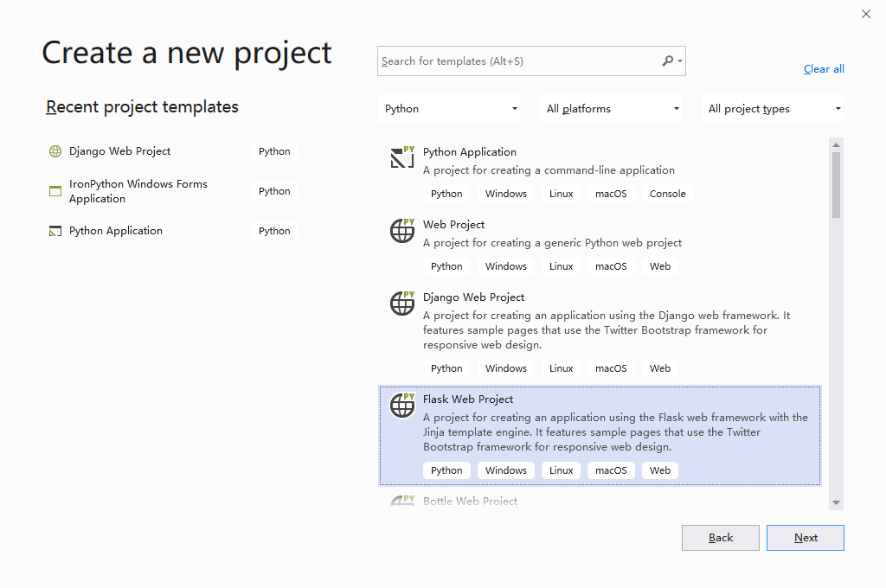The height and width of the screenshot is (588, 886).
Task: Click the macOS tag under Flask Web Project
Action: [611, 470]
